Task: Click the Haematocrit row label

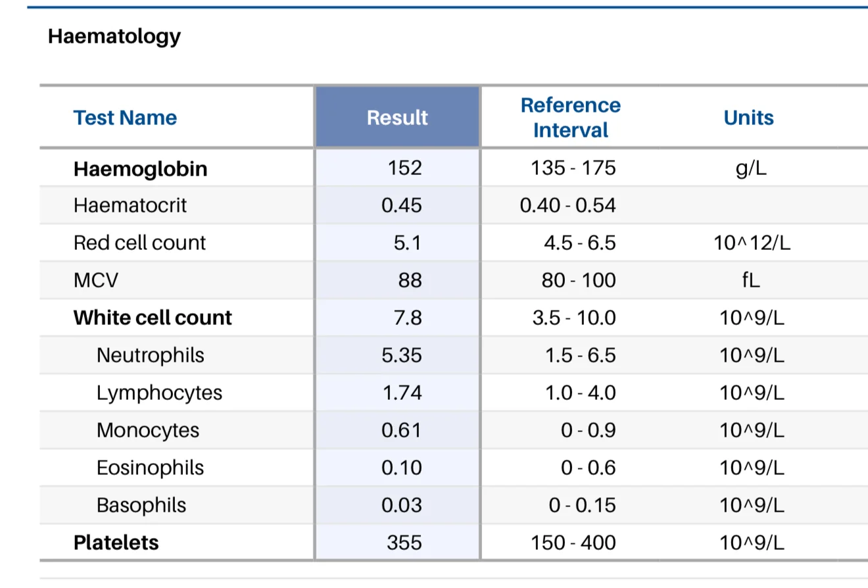Action: pyautogui.click(x=130, y=205)
